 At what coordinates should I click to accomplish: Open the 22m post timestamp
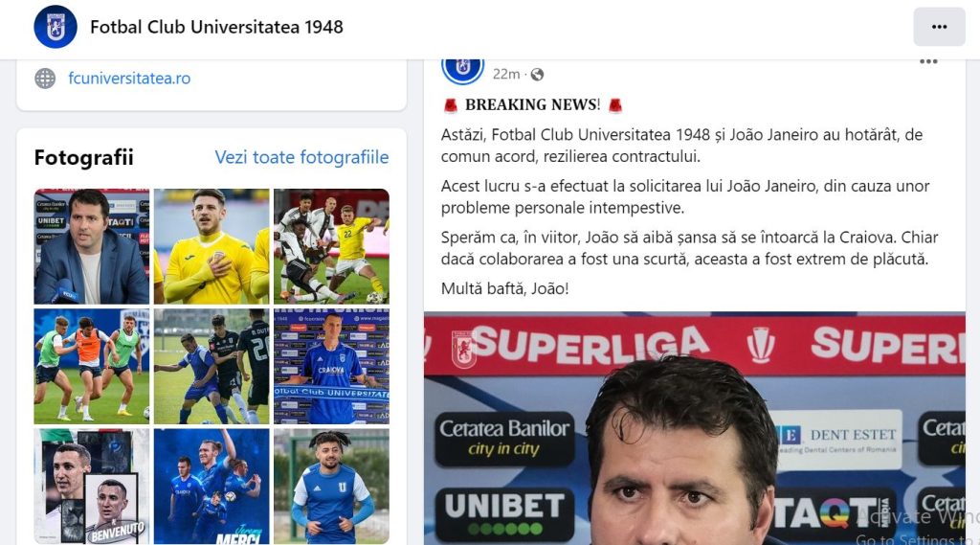tap(505, 75)
